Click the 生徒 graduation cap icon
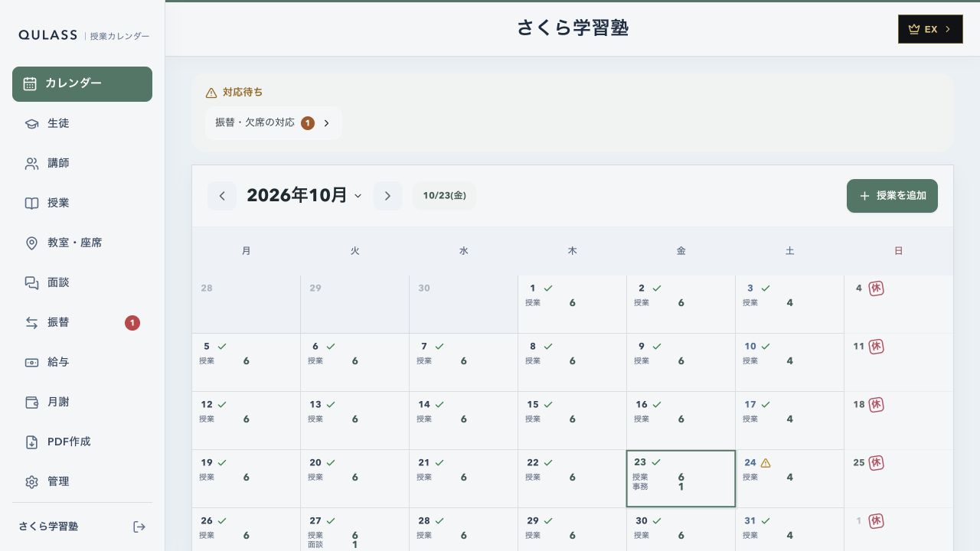The image size is (980, 551). (31, 123)
